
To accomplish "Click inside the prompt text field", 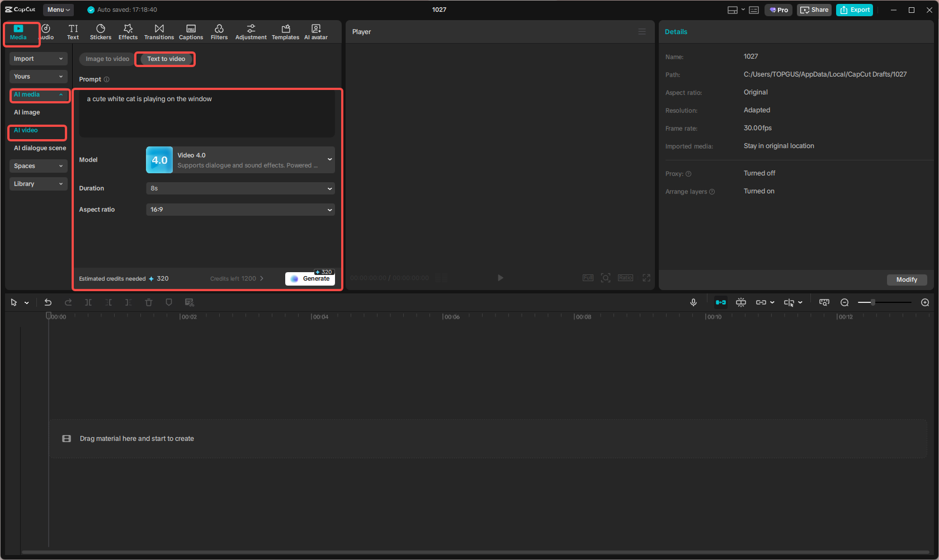I will tap(206, 113).
